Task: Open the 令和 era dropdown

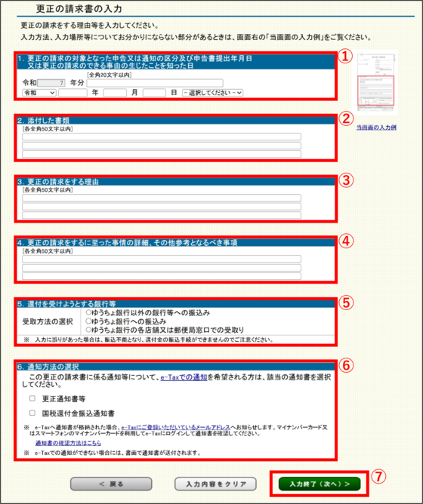Action: pyautogui.click(x=39, y=93)
